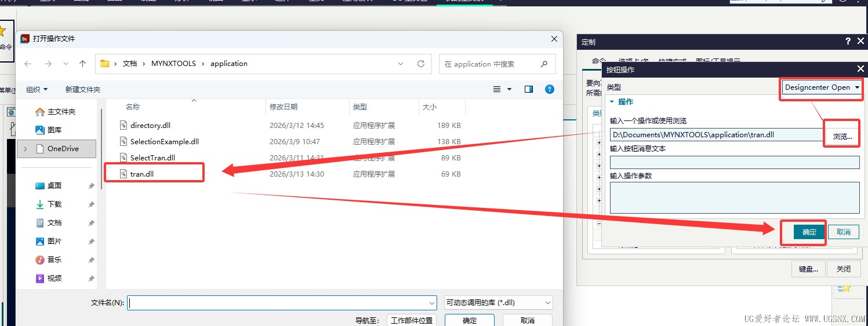Click the operation path input field
Screen dimensions: 868x326
tap(716, 135)
